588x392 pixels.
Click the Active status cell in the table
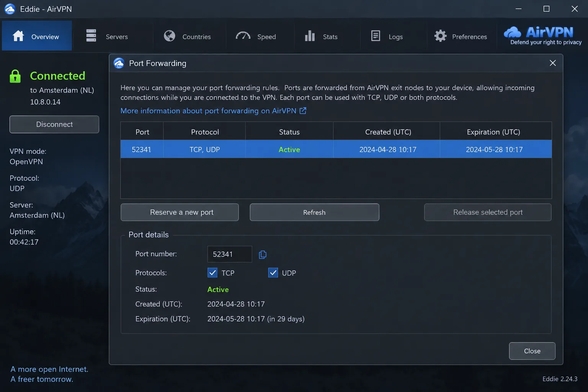(x=289, y=150)
